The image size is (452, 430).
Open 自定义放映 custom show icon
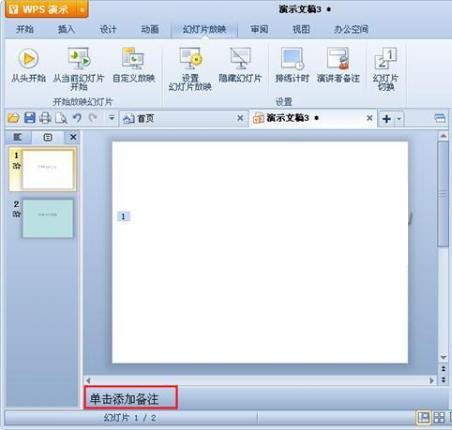(x=133, y=59)
